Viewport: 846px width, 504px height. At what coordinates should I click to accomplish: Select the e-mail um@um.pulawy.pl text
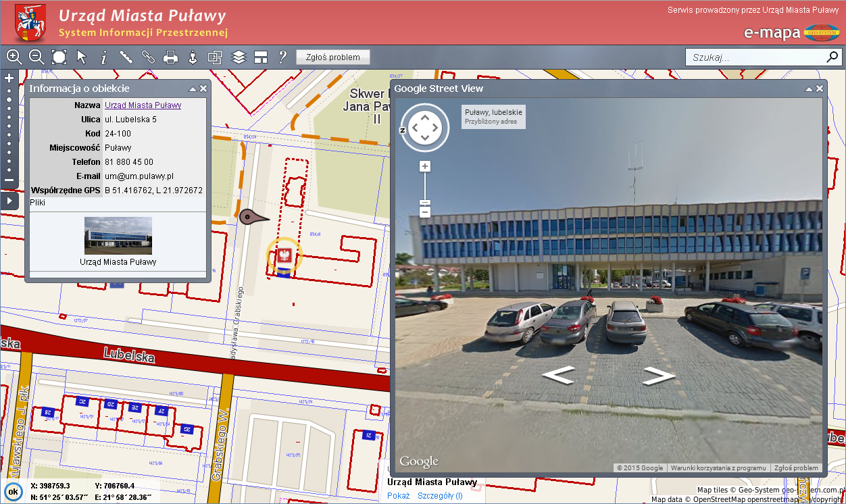[139, 176]
